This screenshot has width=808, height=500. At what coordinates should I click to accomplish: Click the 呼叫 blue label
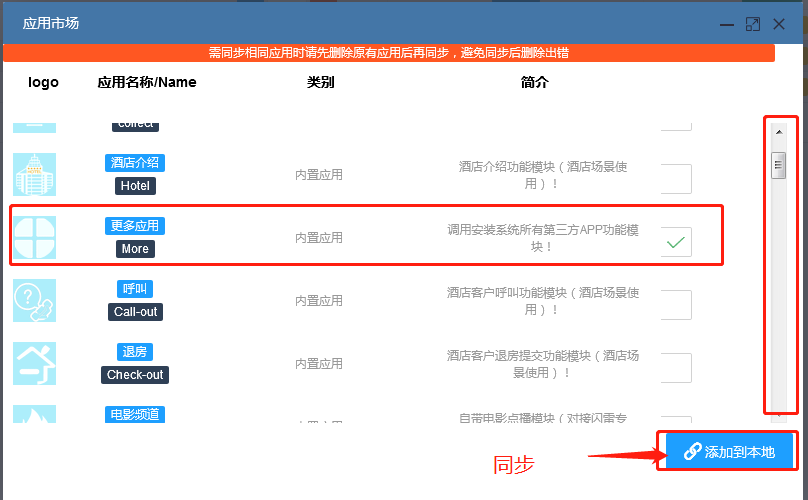point(135,289)
